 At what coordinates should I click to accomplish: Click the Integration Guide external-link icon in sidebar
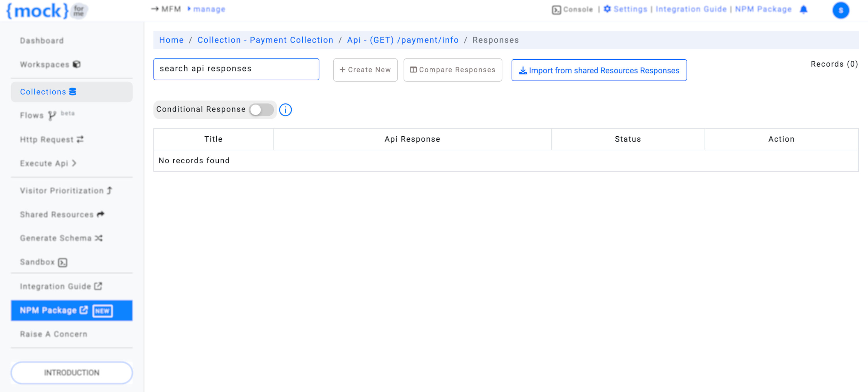[98, 286]
